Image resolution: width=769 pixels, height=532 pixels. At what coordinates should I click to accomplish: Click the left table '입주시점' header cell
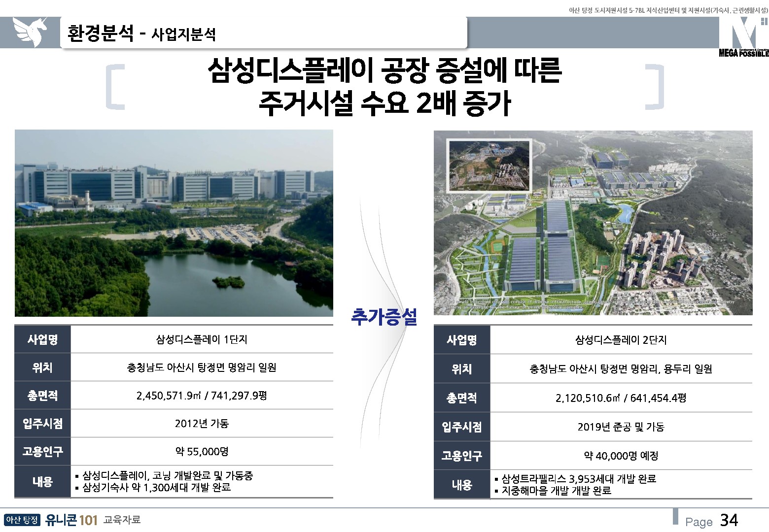click(x=43, y=424)
